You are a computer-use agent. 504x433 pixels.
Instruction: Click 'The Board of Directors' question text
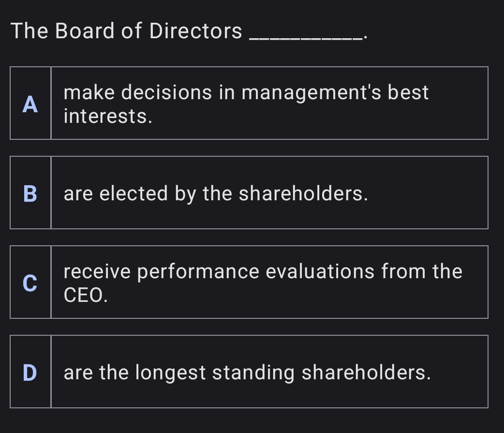click(126, 31)
